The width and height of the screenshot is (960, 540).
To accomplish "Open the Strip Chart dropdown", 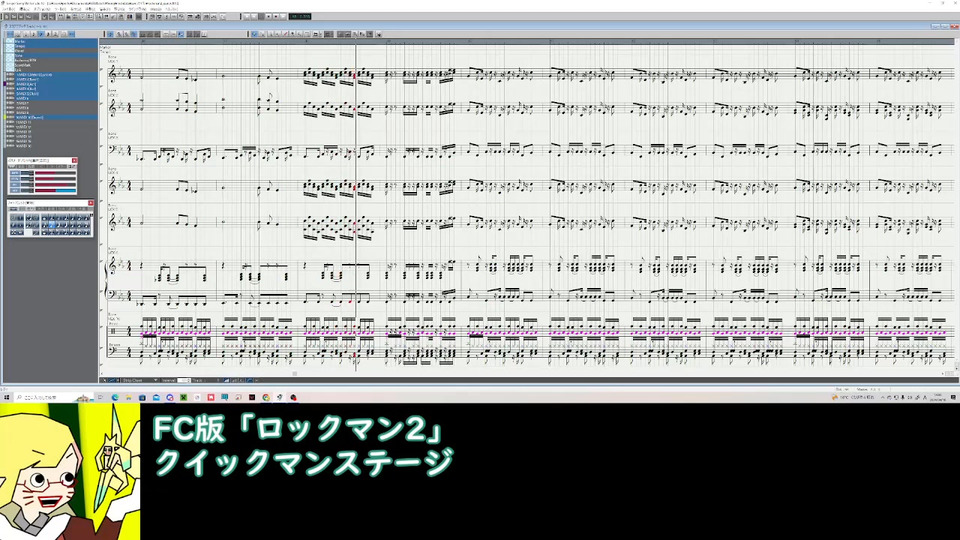I will (x=140, y=380).
